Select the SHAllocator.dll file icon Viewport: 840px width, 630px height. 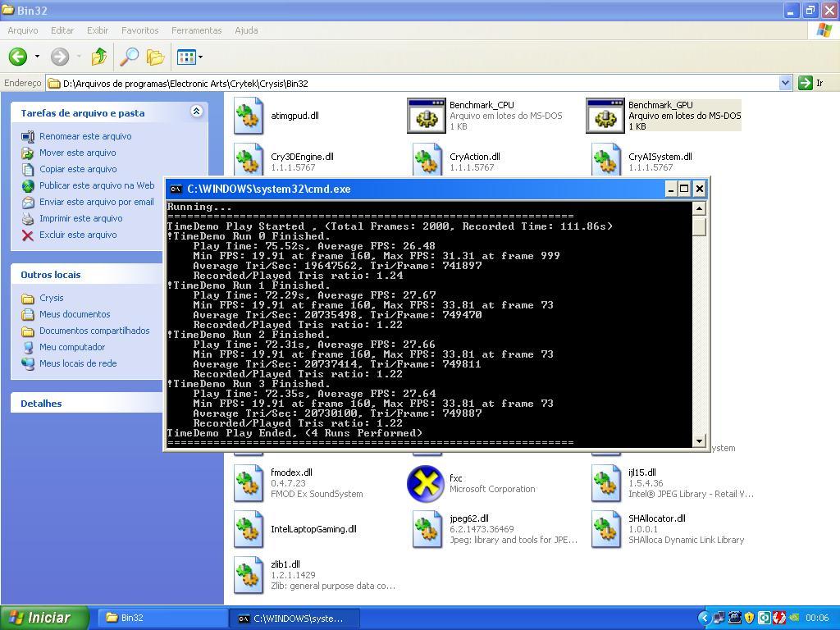click(606, 529)
